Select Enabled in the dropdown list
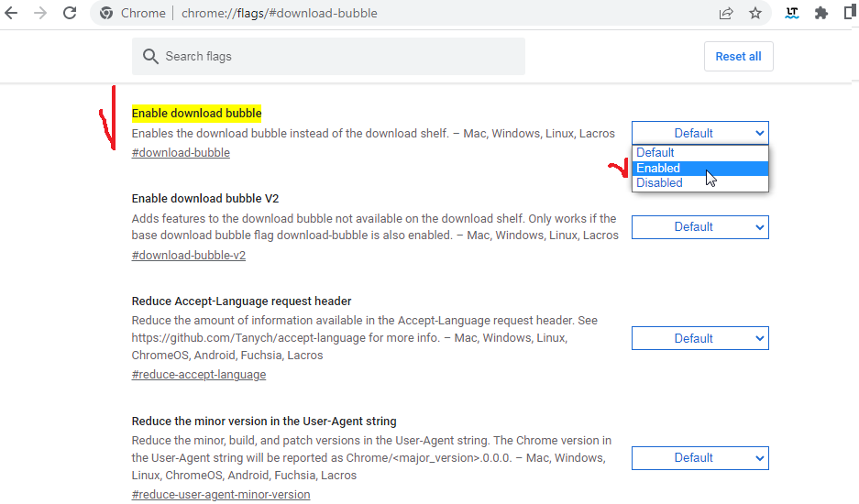 658,168
